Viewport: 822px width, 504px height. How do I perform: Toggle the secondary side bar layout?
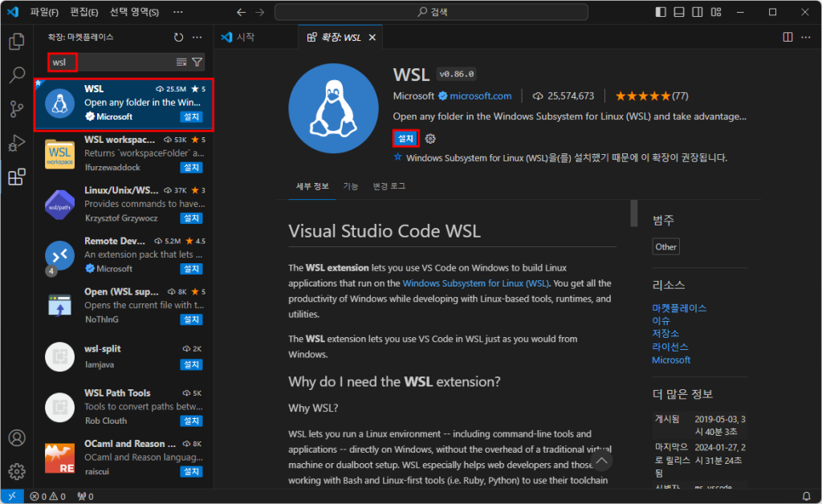pos(698,12)
